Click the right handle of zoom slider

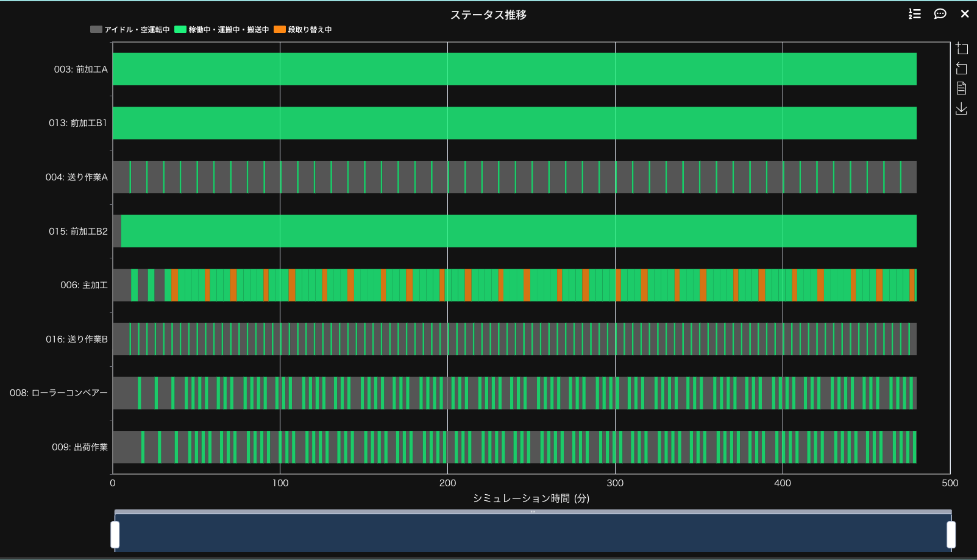pos(951,534)
